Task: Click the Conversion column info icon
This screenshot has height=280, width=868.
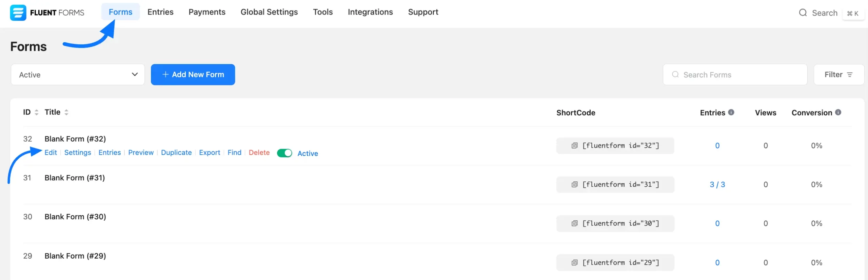Action: pyautogui.click(x=838, y=112)
